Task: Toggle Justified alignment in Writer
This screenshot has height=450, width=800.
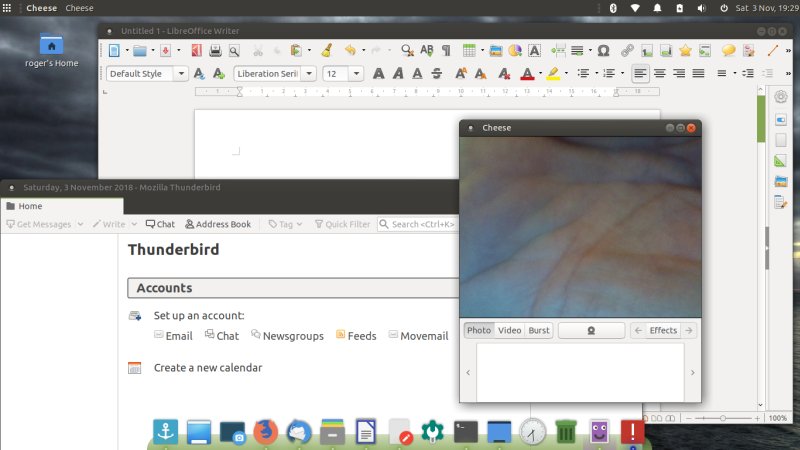Action: (x=698, y=73)
